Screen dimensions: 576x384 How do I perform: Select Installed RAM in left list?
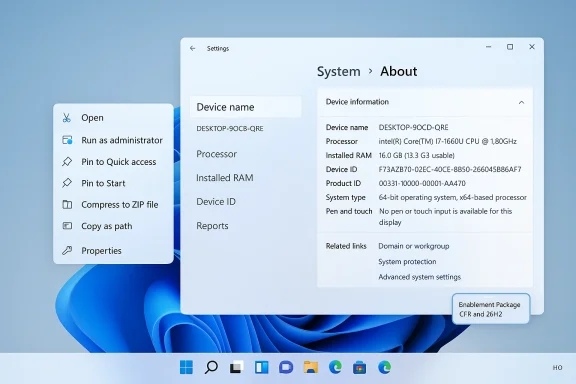pyautogui.click(x=224, y=178)
